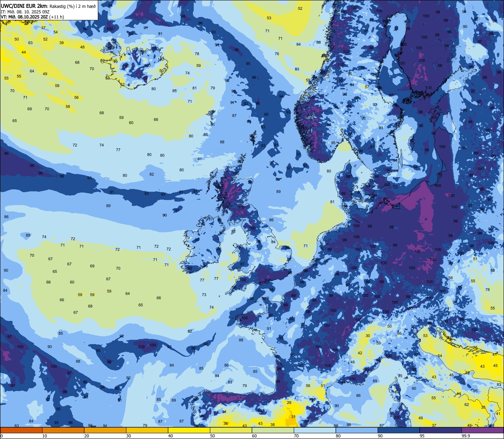Select the "IT: Mið. 08. 10. 2025 09Z" line
Screen dimensions: 504x439
click(25, 11)
